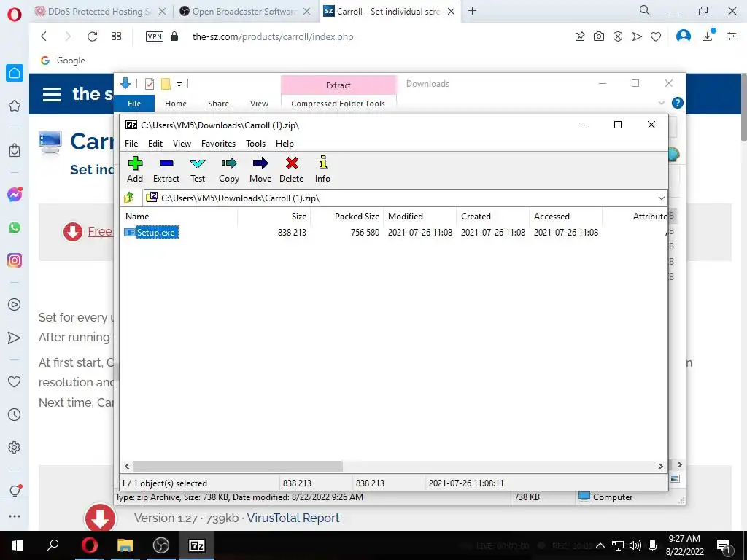747x560 pixels.
Task: Open Opera profile account icon
Action: (684, 36)
